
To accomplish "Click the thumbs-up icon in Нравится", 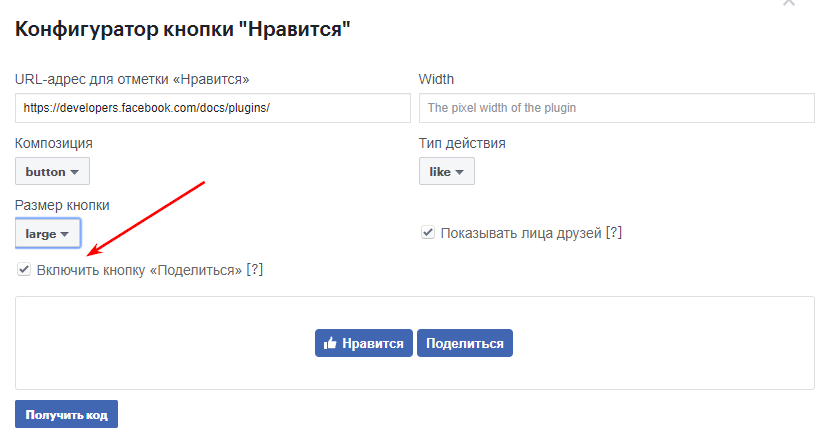I will tap(330, 343).
